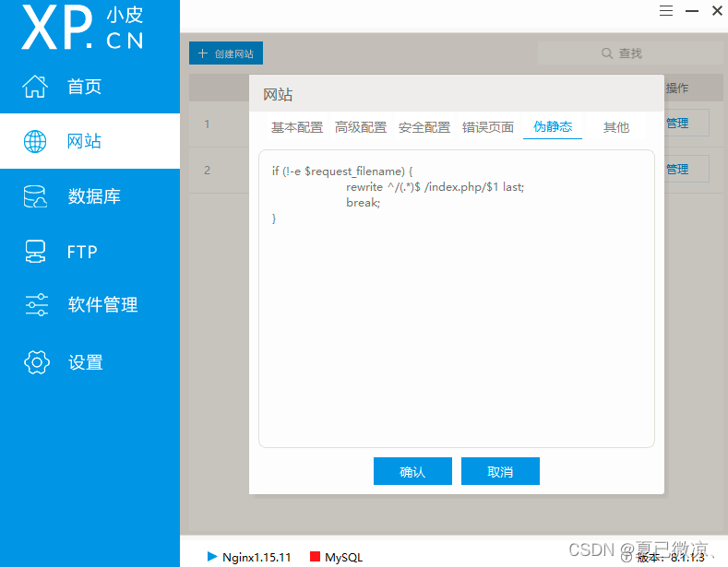Screen dimensions: 728x567
Task: Click the rewrite rule line in text area
Action: click(435, 187)
